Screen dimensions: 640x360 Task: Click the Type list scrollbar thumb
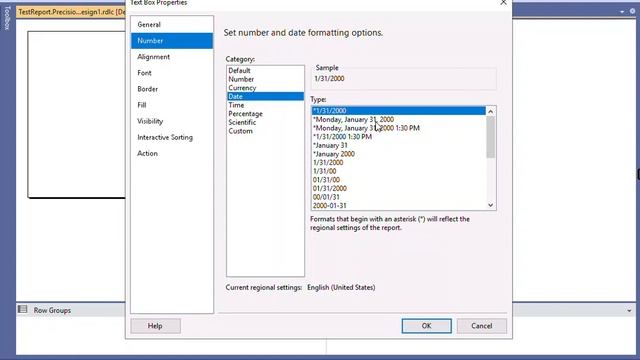[x=491, y=137]
